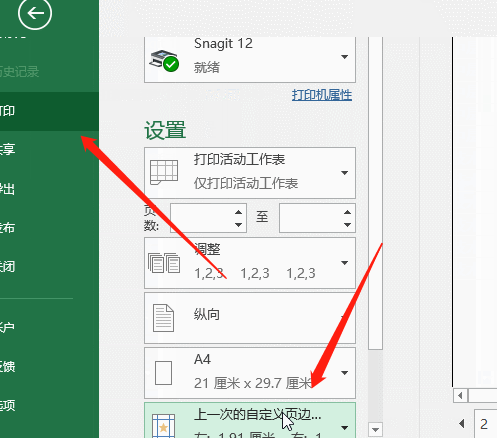Open the A4 paper size dropdown arrow
497x438 pixels.
[x=345, y=373]
